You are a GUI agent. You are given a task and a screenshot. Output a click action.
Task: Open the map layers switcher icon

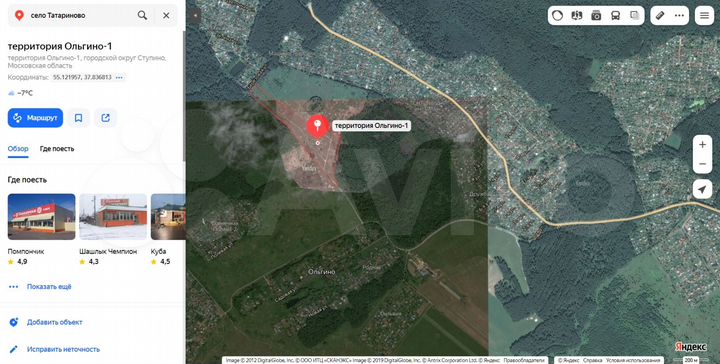(635, 16)
